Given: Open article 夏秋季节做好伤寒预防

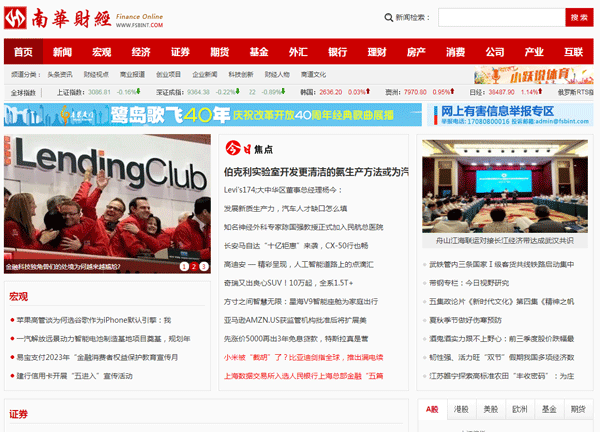Looking at the screenshot, I should 465,320.
